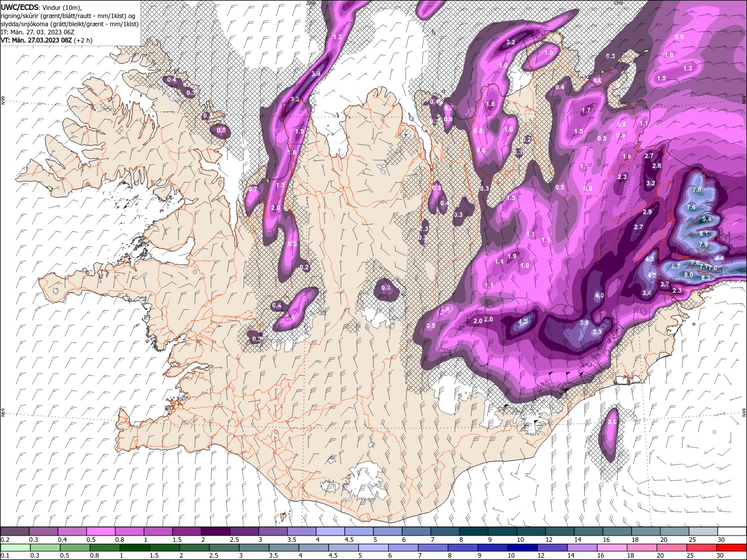Viewport: 747px width, 560px height.
Task: Click the 8.1 precipitation value label
Action: click(x=703, y=233)
